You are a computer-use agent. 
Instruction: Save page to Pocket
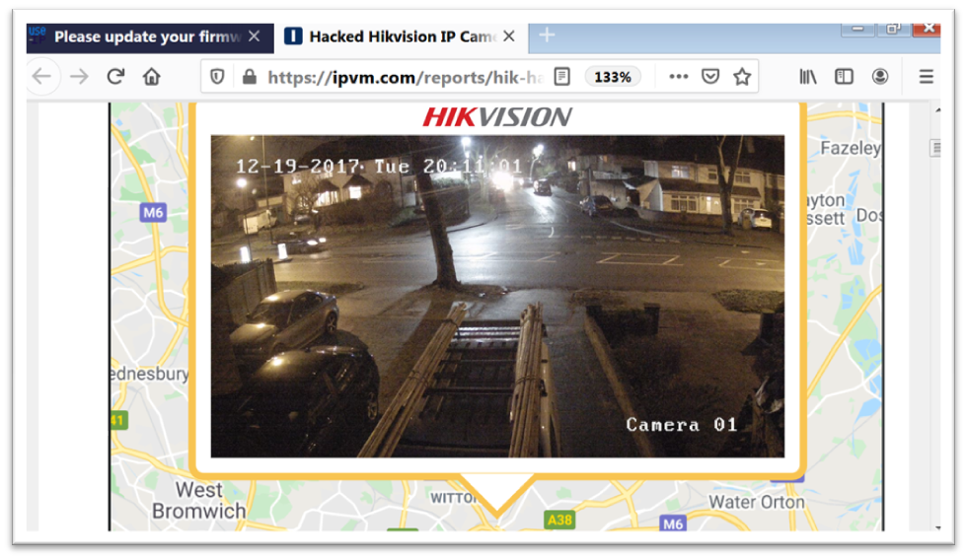709,77
